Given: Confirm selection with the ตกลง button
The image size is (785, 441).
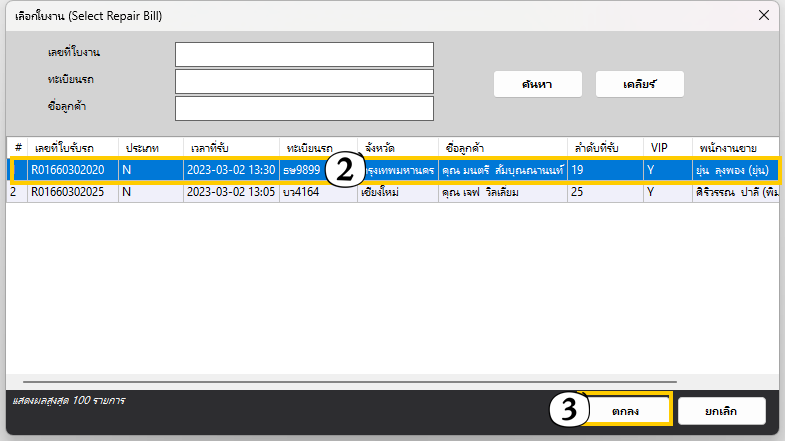Looking at the screenshot, I should 626,411.
